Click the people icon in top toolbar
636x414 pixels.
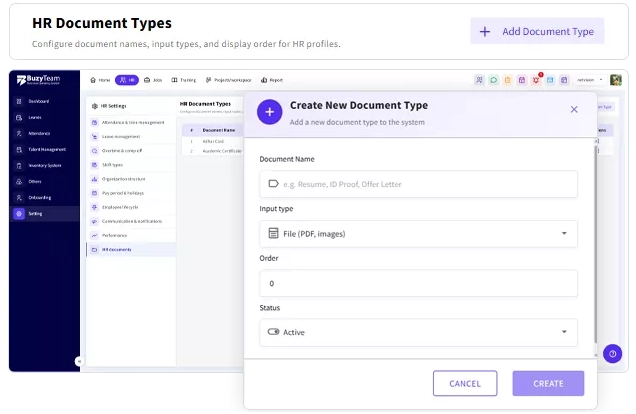point(479,80)
